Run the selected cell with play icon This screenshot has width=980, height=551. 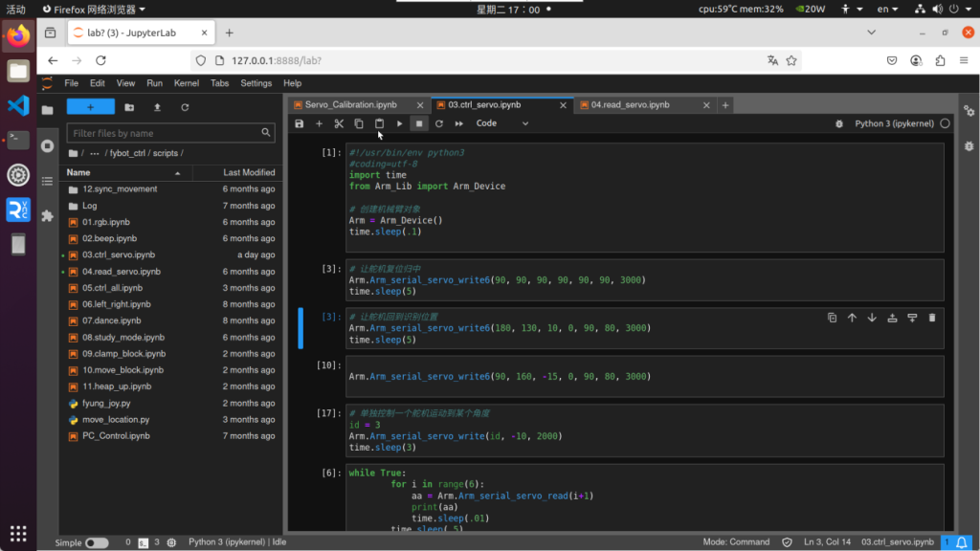pos(399,123)
